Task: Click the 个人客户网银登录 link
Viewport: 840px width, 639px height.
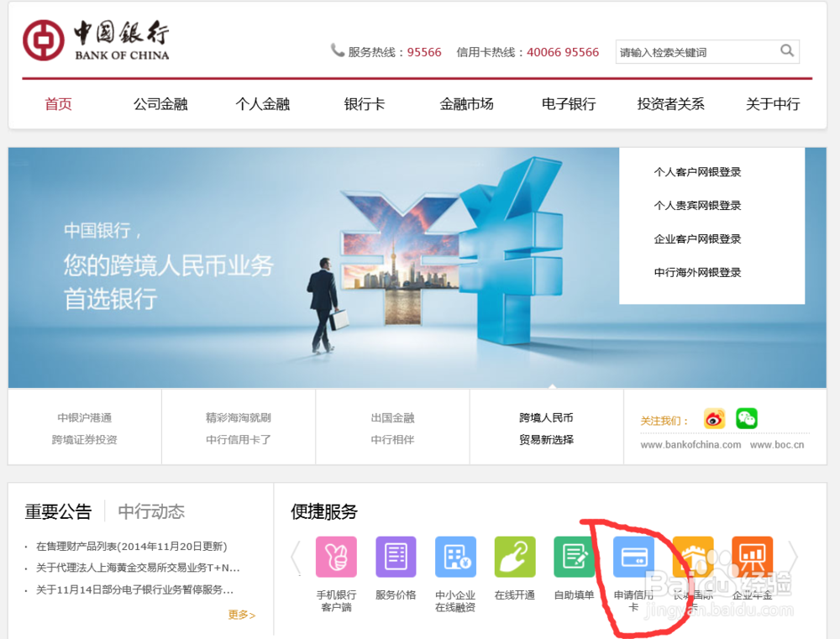Action: [x=697, y=172]
